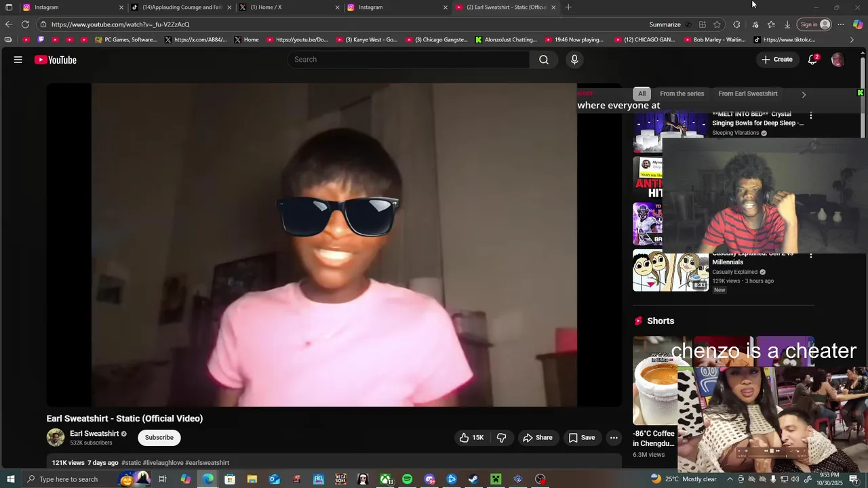The width and height of the screenshot is (868, 488).
Task: Open Bob Marley bookmark
Action: [714, 40]
